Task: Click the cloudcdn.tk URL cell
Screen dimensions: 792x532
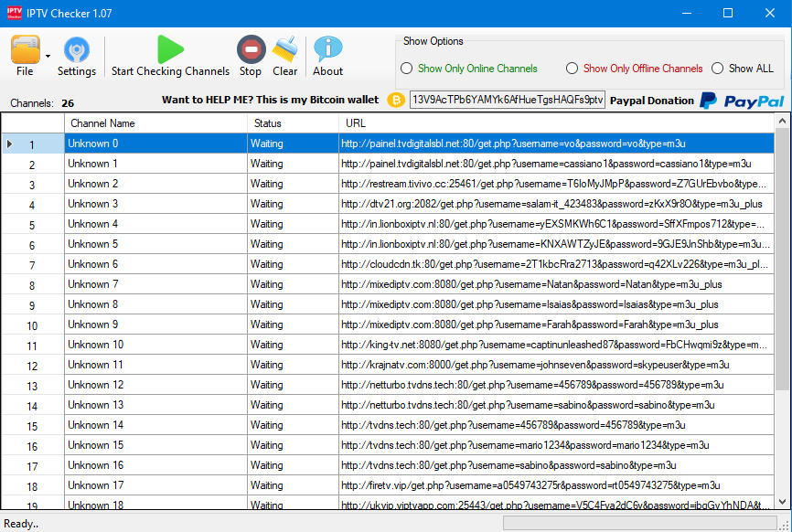Action: (x=556, y=264)
